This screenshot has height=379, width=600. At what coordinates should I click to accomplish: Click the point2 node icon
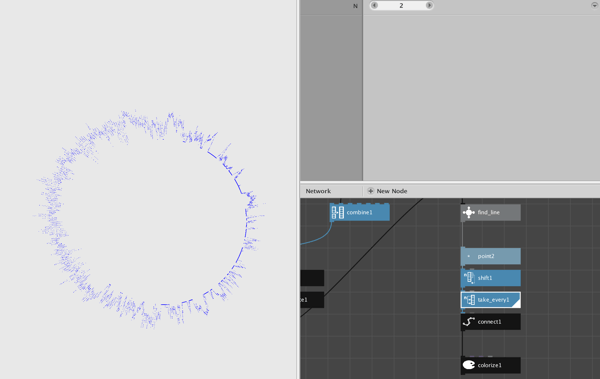point(469,256)
